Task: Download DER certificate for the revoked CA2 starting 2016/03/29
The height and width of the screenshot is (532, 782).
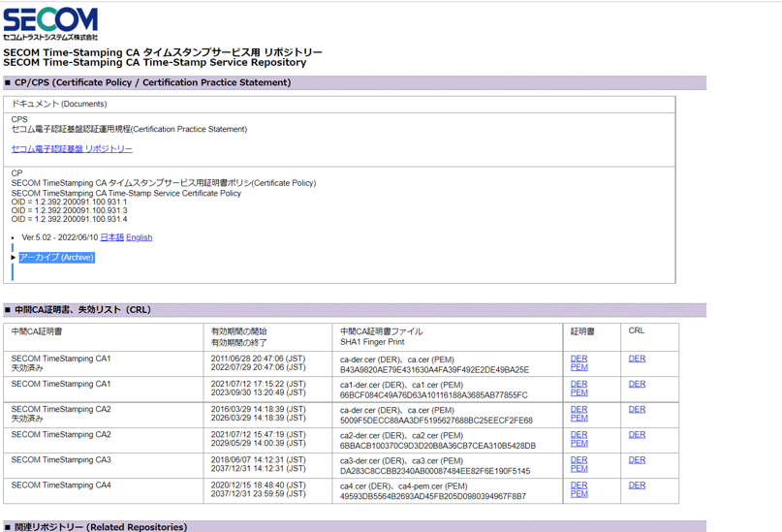Action: point(579,409)
